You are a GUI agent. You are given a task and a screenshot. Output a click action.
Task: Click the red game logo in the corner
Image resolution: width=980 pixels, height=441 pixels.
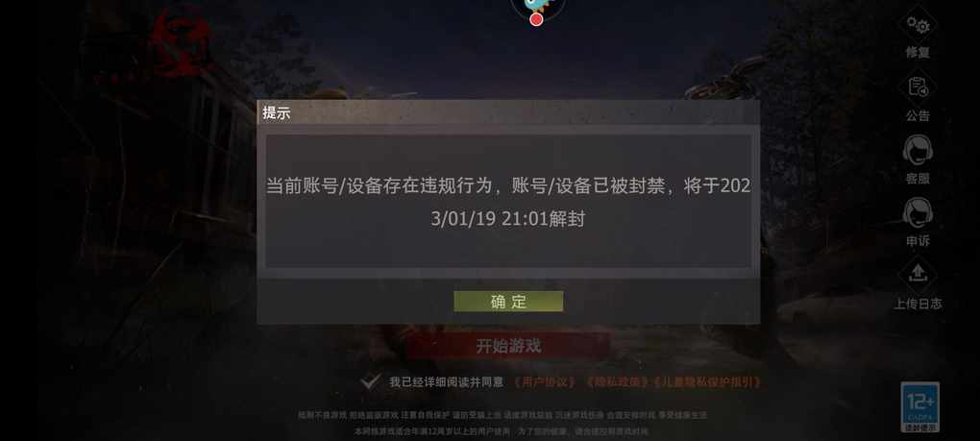(x=182, y=44)
